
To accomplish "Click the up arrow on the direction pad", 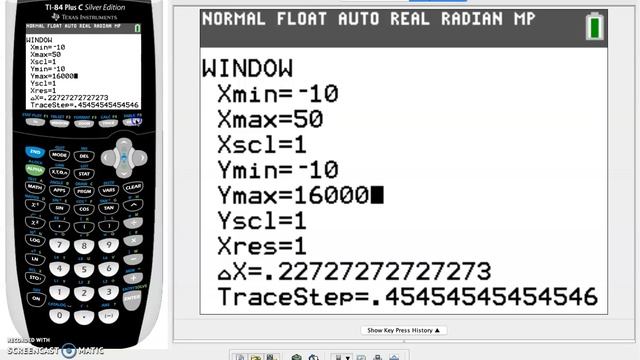I will 124,144.
